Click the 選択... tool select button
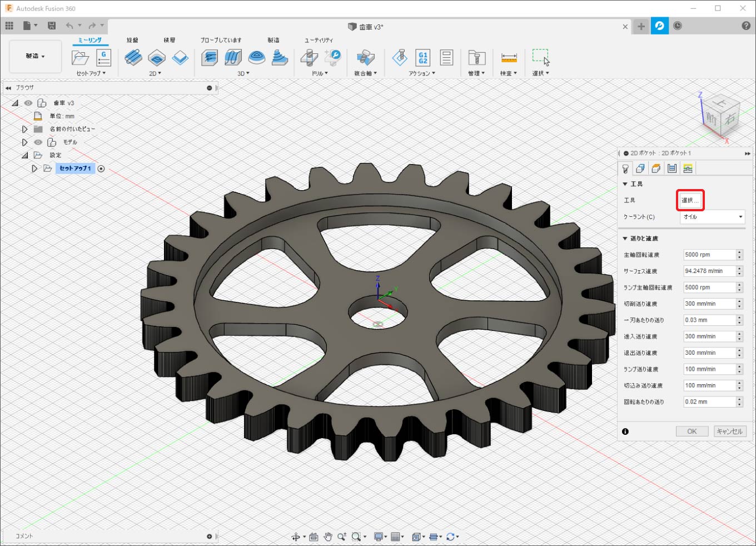The width and height of the screenshot is (756, 546). [690, 200]
